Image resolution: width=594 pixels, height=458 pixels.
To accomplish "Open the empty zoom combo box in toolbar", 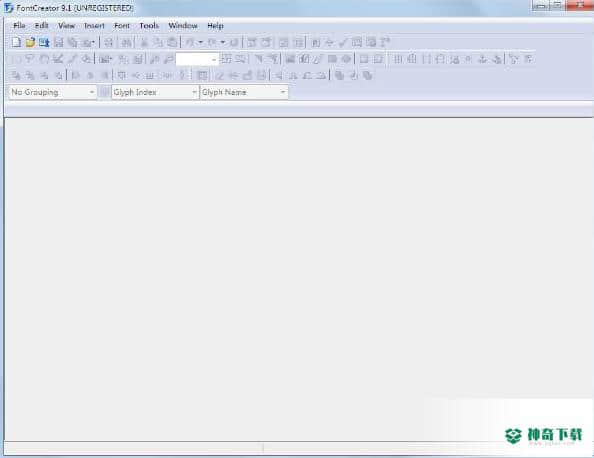I will [x=197, y=59].
